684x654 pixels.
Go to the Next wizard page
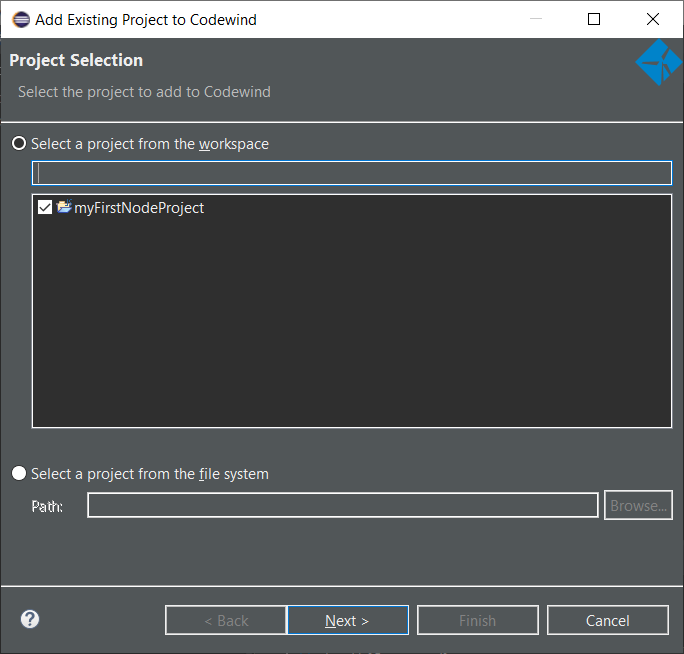tap(348, 620)
